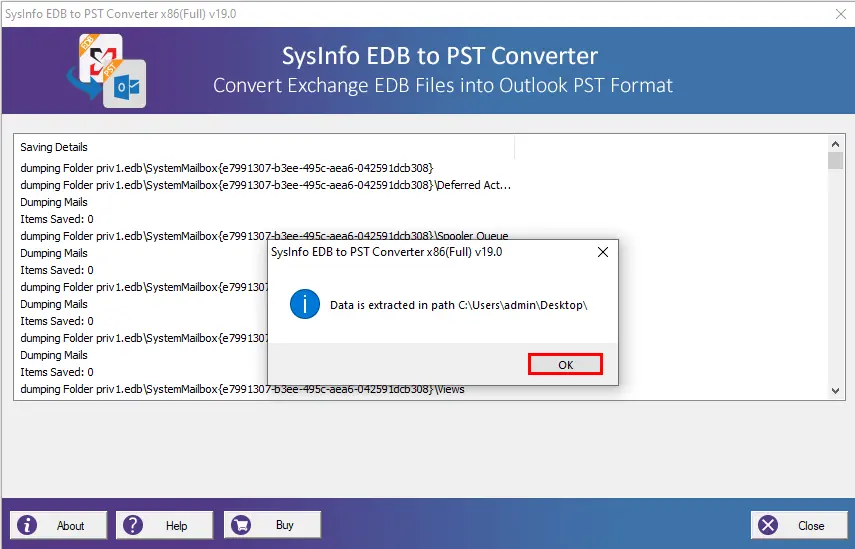855x549 pixels.
Task: Select the 'Saving Details' header text
Action: [54, 147]
